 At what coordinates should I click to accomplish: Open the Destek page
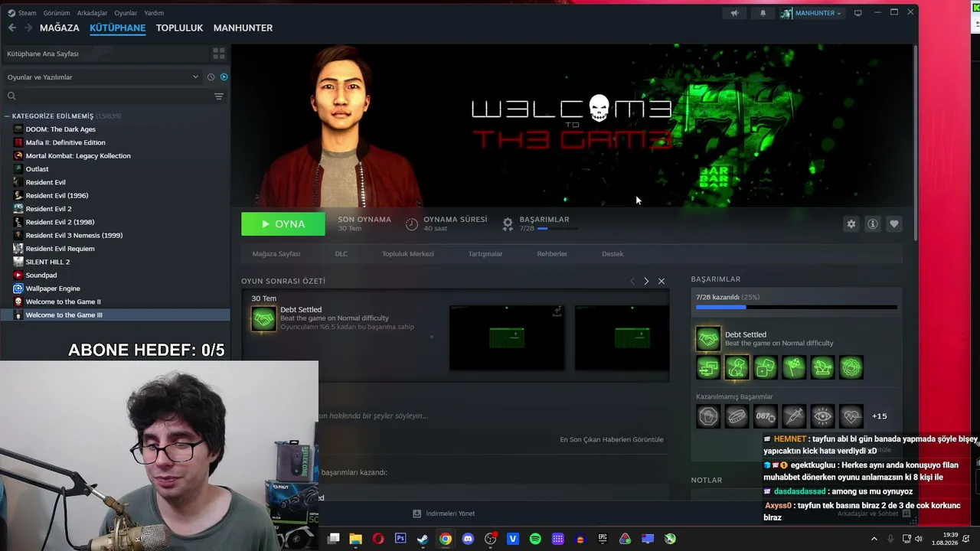click(612, 254)
